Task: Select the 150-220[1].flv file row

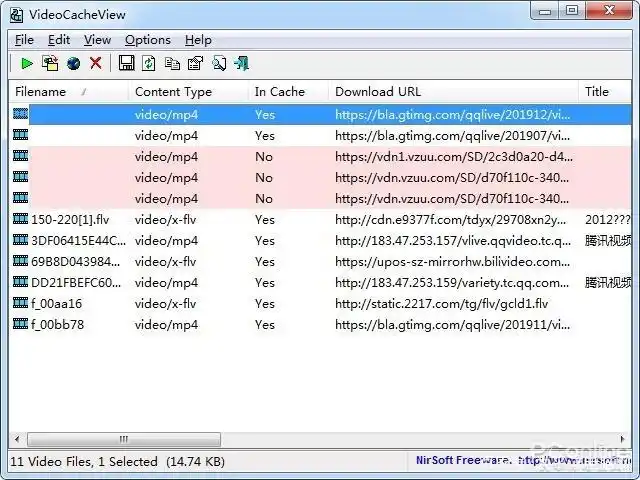Action: 68,220
